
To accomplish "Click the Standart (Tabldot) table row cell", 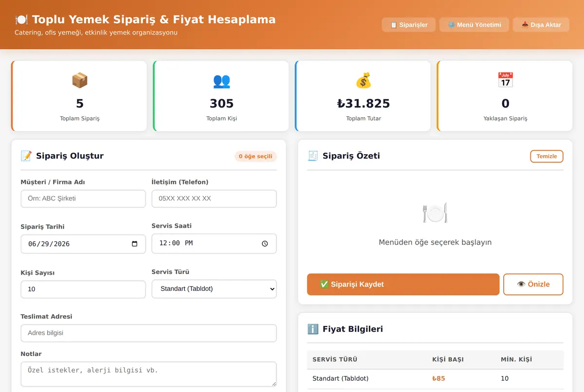I will point(340,378).
